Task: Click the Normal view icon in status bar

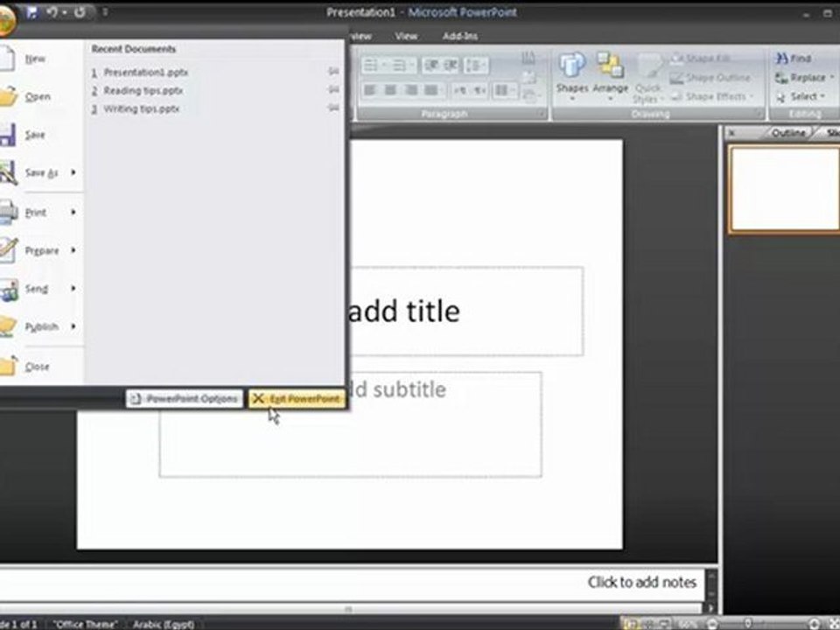Action: (632, 624)
